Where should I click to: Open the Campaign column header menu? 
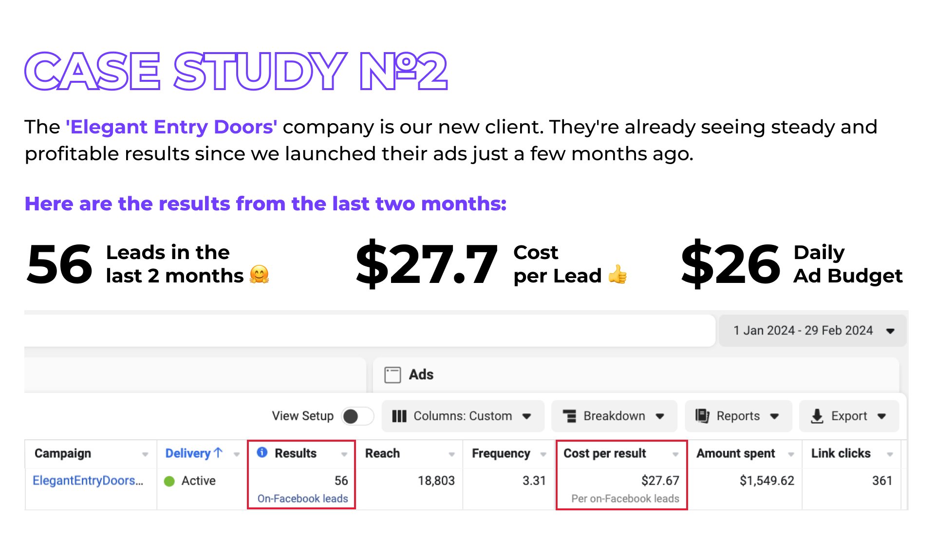145,454
